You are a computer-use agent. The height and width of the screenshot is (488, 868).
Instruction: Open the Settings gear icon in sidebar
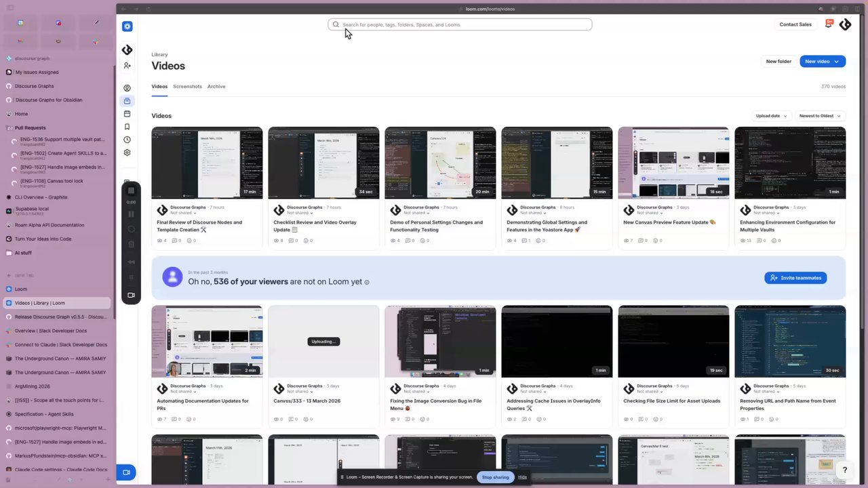click(x=127, y=152)
